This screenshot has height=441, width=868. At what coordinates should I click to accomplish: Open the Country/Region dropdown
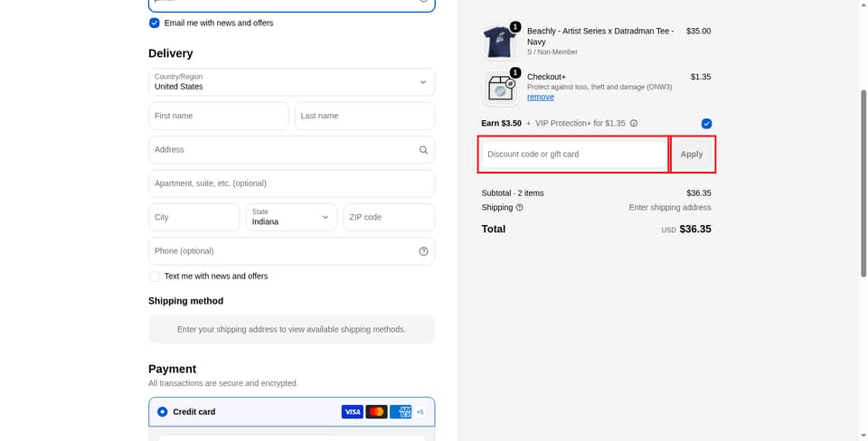pos(292,82)
